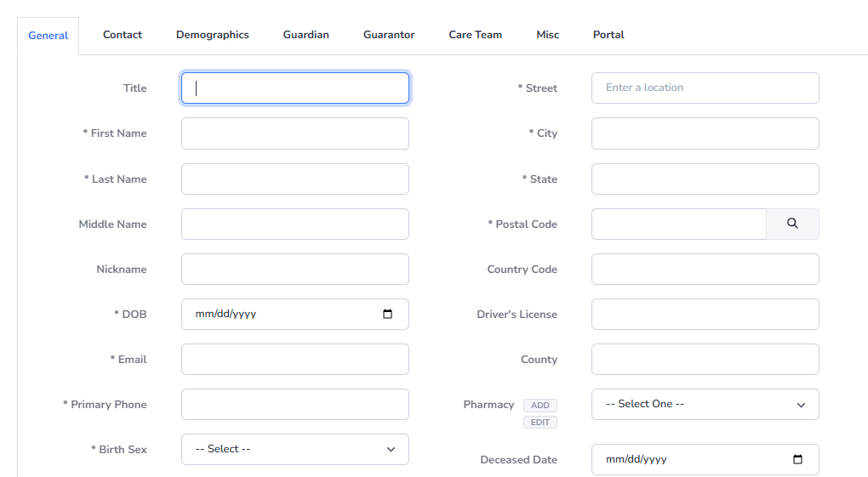Focus the First Name input field
The image size is (868, 477).
pyautogui.click(x=294, y=133)
